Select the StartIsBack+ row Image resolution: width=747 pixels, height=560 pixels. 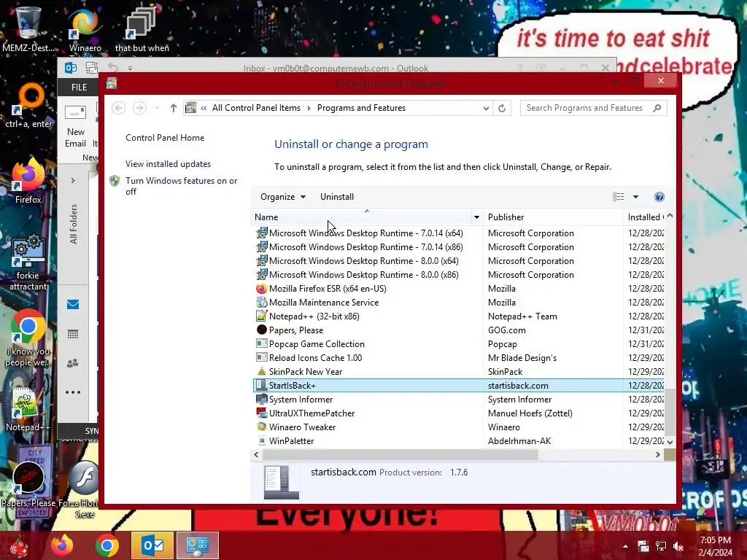pyautogui.click(x=457, y=385)
